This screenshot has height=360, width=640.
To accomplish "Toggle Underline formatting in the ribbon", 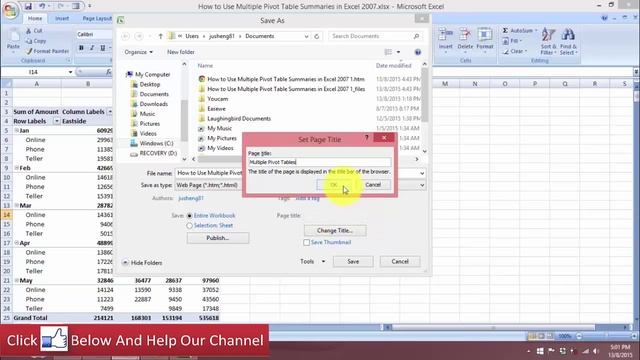I will pos(102,48).
